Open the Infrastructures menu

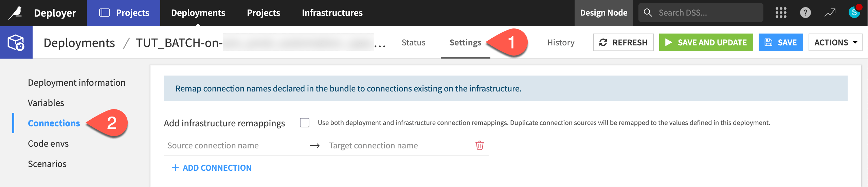[332, 13]
